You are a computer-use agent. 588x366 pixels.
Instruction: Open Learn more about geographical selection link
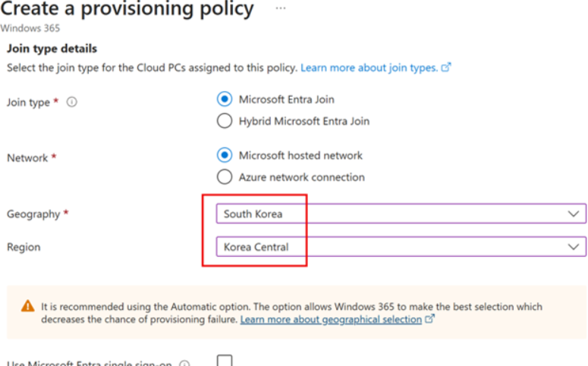(x=331, y=319)
